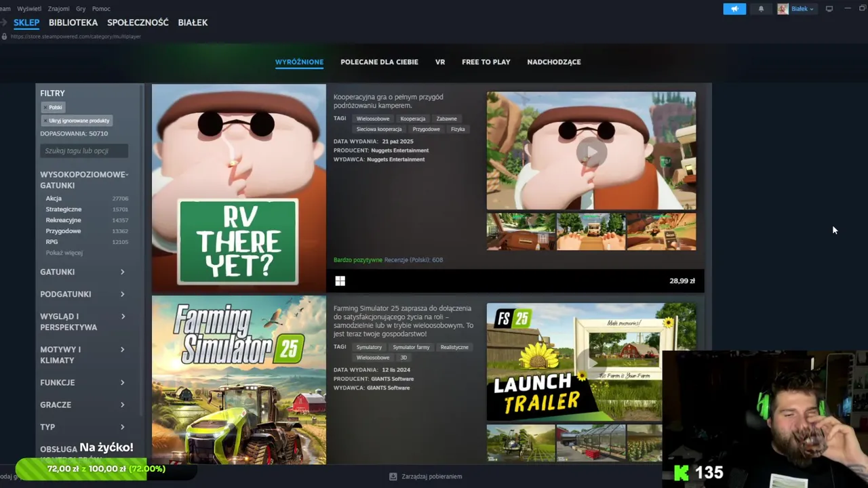Click the Białek profile avatar picture
This screenshot has height=488, width=868.
pos(783,9)
